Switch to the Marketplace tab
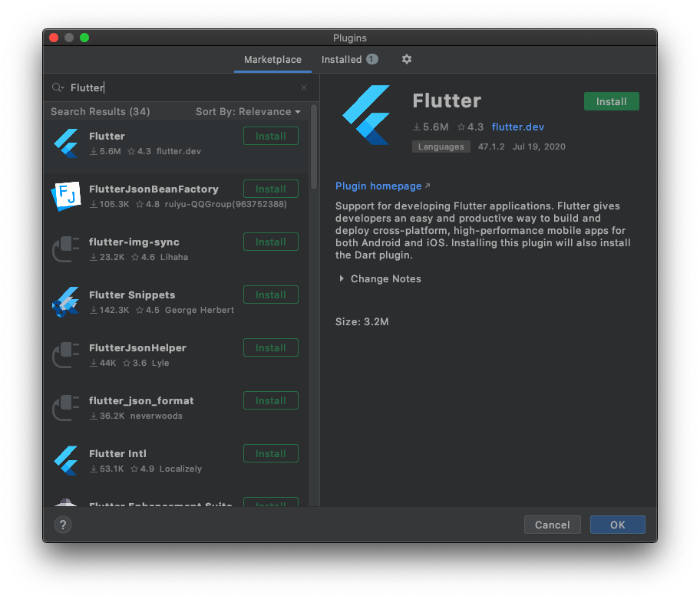 (272, 59)
